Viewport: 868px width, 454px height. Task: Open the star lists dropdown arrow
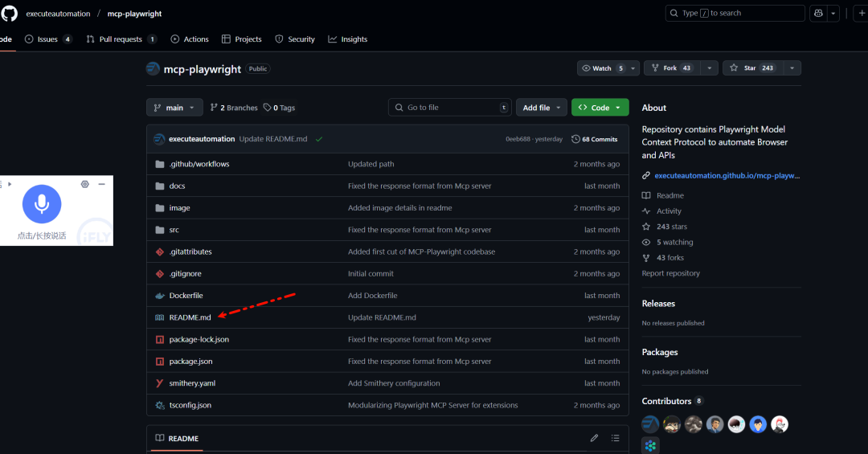point(792,68)
